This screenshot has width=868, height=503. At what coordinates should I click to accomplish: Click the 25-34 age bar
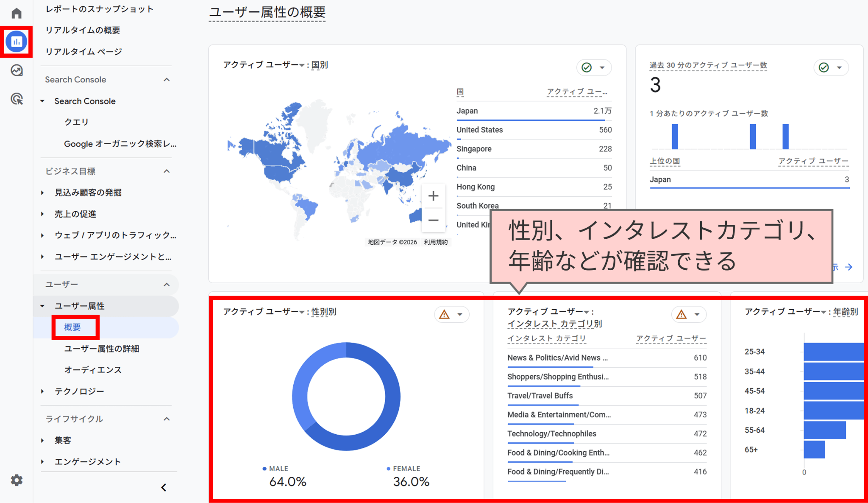(x=833, y=352)
